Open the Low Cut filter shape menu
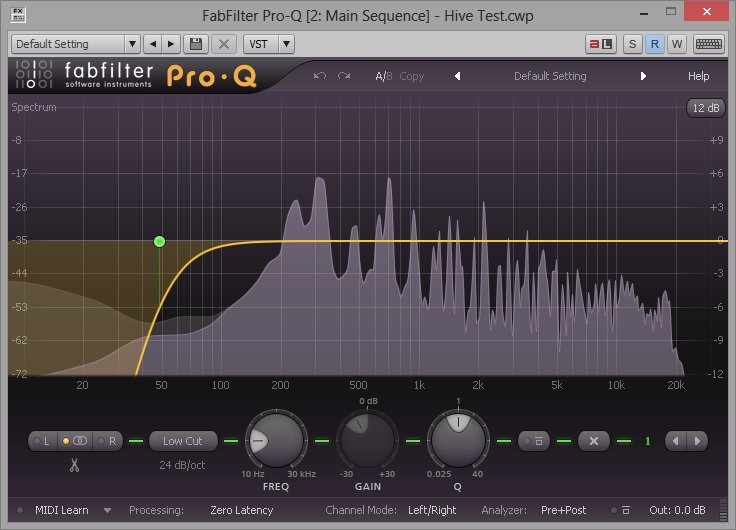This screenshot has height=530, width=736. click(183, 441)
